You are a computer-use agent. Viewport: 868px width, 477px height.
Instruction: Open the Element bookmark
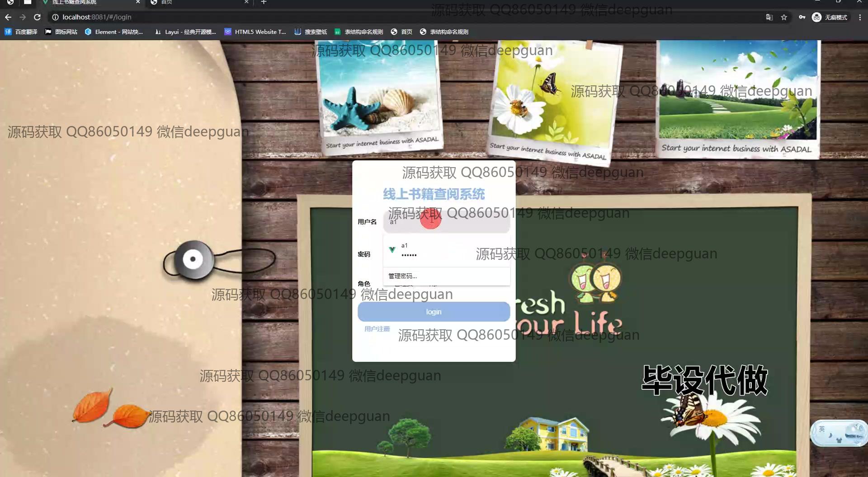tap(114, 32)
